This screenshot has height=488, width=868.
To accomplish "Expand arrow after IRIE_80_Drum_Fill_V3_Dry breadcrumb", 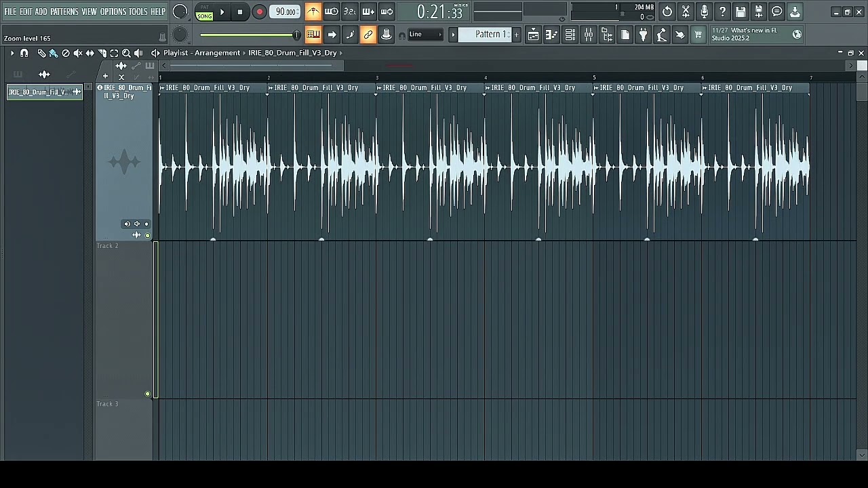I will click(341, 53).
